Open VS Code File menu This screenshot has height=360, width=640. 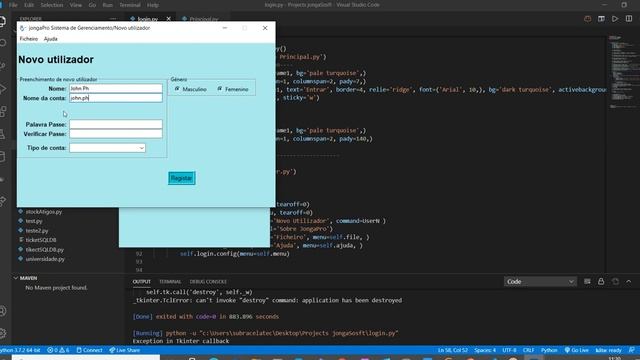pos(13,5)
